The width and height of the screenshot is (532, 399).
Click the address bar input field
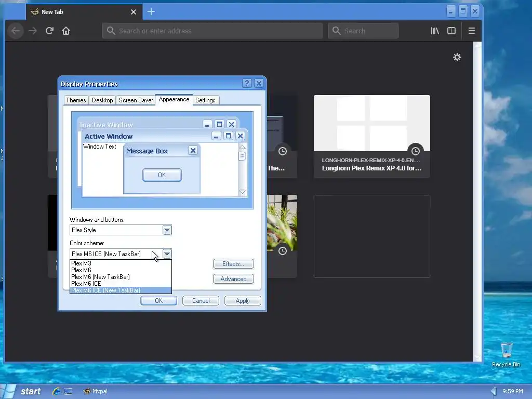point(212,31)
